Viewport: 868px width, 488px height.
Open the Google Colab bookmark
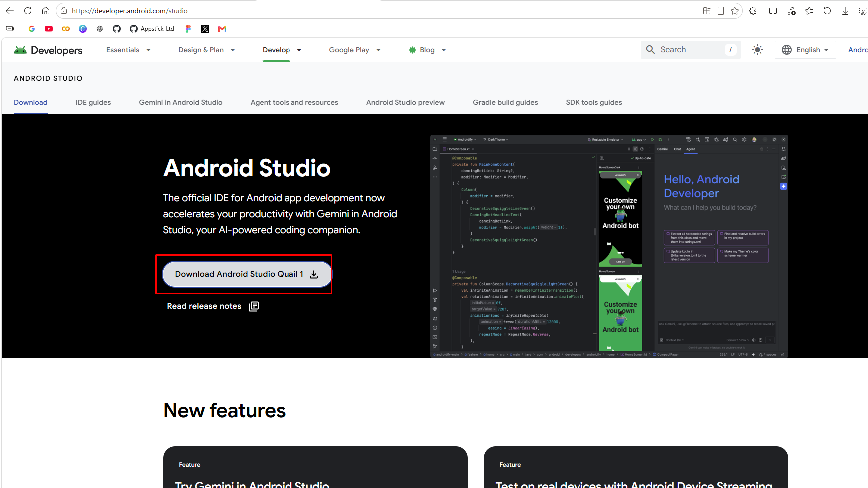point(66,29)
